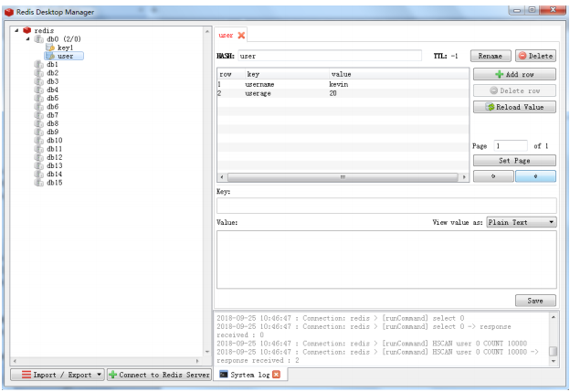
Task: Click the Key text field
Action: tap(386, 206)
